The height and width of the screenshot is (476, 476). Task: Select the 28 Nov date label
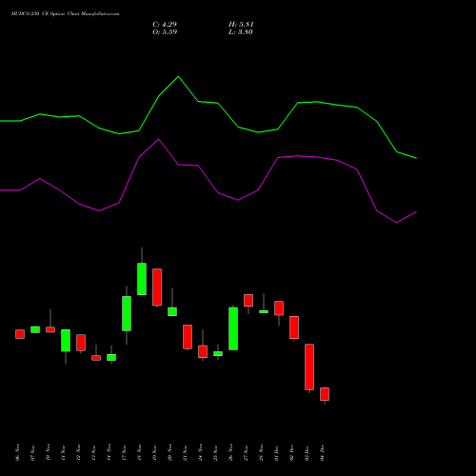tap(261, 452)
